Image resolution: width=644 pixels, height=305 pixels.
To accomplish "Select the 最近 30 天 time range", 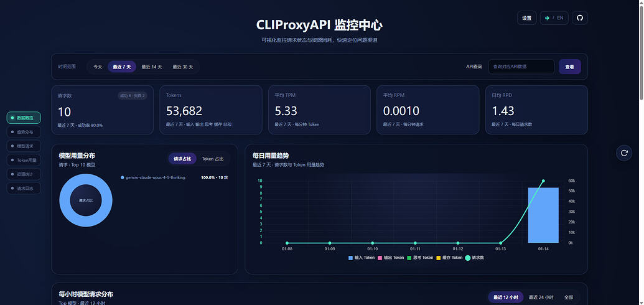I will coord(183,67).
